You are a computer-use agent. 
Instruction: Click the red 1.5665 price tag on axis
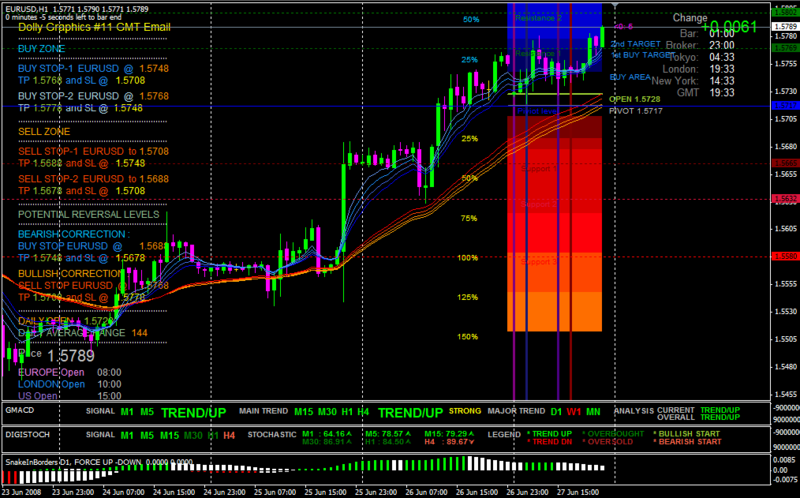(x=785, y=162)
